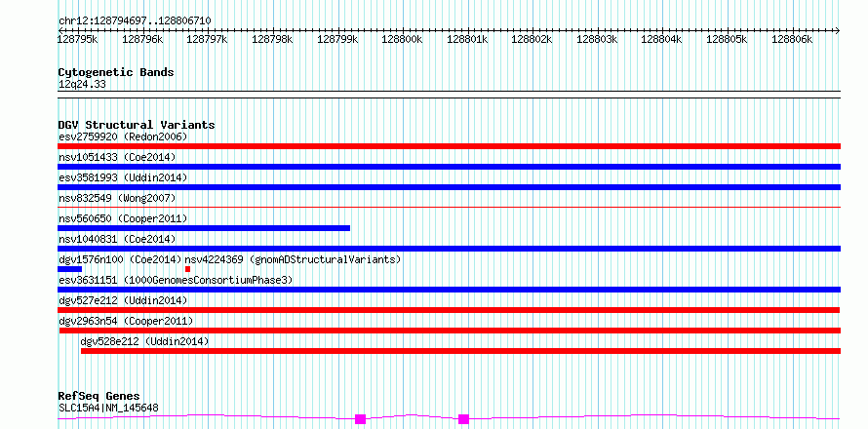Click the 128796k ruler tick label

point(142,39)
